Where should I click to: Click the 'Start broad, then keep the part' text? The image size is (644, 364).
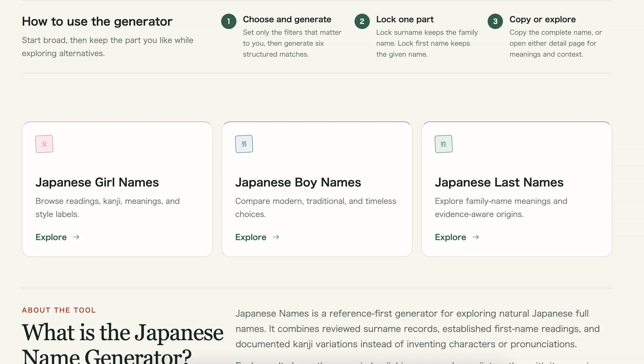click(107, 47)
